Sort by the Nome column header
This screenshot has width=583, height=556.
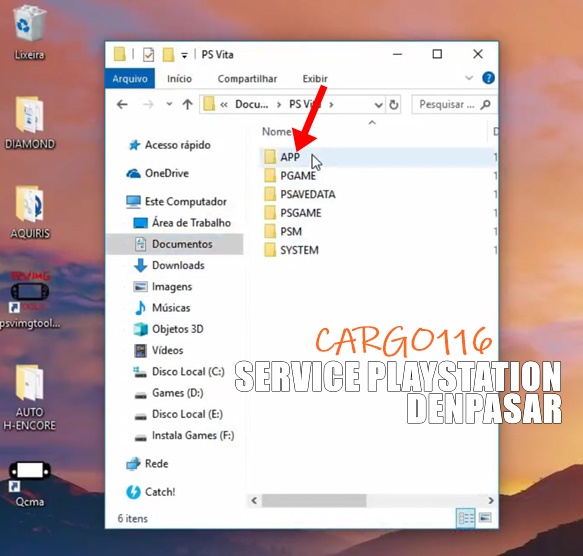pos(276,132)
